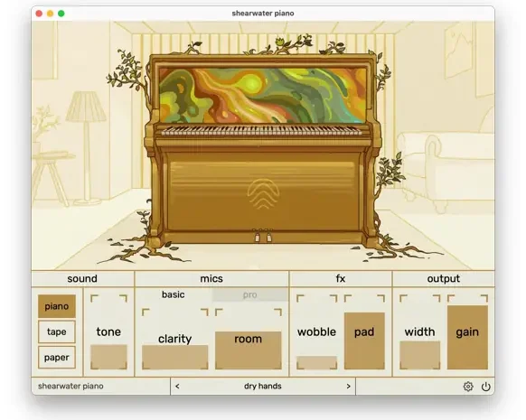Image resolution: width=526 pixels, height=420 pixels.
Task: Adjust the clarity slider
Action: tap(174, 339)
